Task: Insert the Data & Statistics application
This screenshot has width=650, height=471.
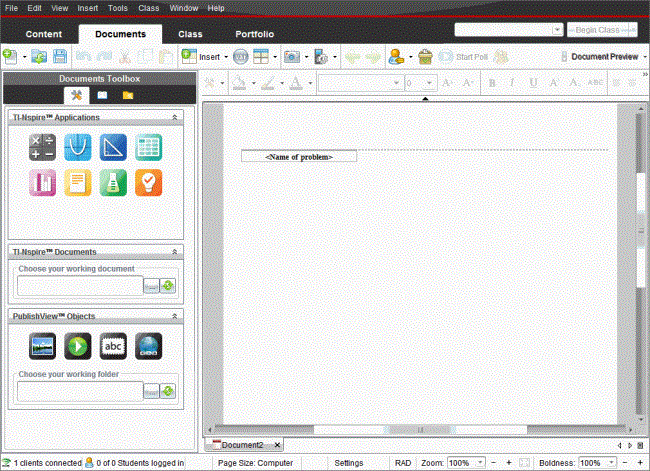Action: pyautogui.click(x=43, y=183)
